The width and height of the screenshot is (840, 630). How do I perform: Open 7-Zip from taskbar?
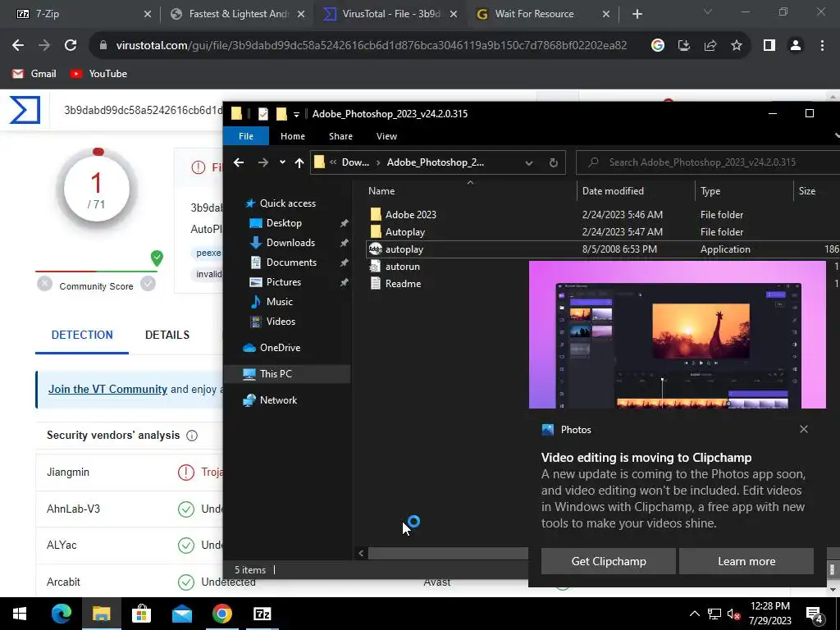(x=262, y=614)
